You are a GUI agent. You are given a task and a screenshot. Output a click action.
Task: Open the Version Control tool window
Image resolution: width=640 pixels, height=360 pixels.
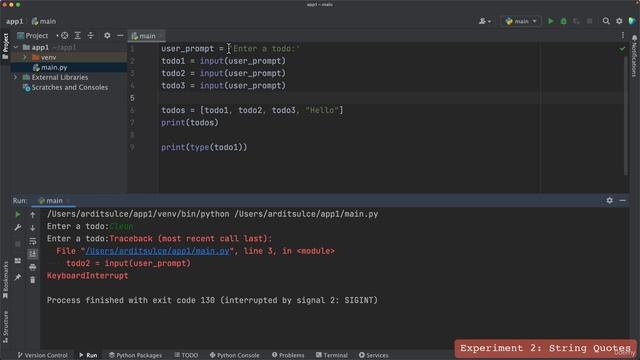coord(42,355)
